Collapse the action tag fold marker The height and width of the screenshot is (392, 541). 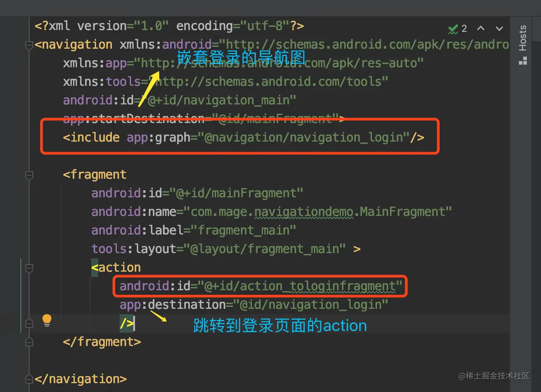(x=29, y=268)
